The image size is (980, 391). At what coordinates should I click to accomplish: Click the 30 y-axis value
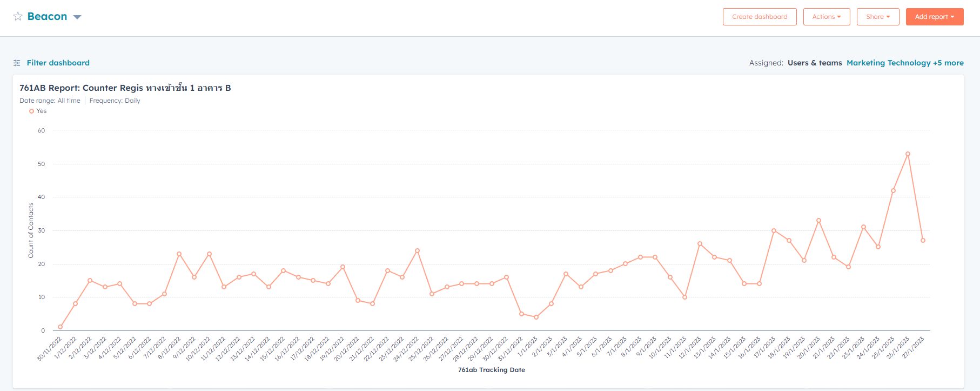(42, 230)
